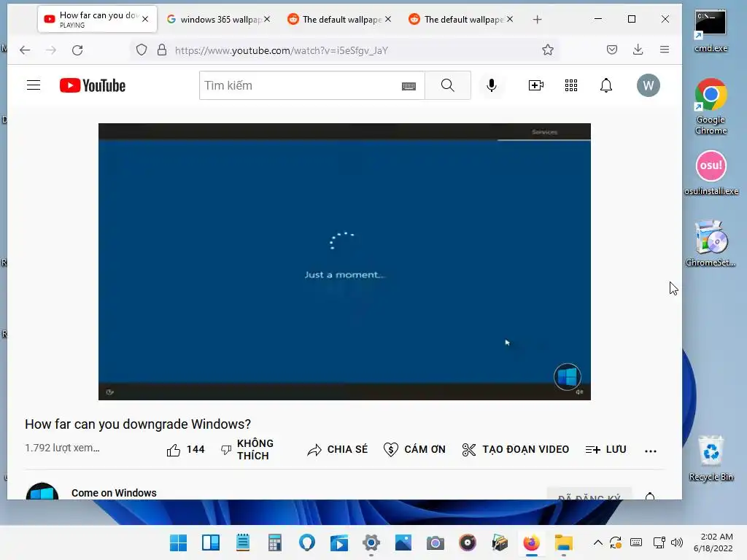Open YouTube notifications bell
747x560 pixels.
606,85
